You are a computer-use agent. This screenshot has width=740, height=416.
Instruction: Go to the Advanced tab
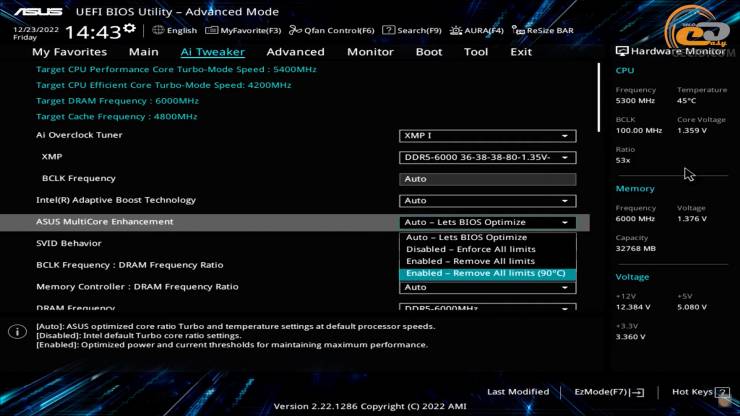point(295,52)
